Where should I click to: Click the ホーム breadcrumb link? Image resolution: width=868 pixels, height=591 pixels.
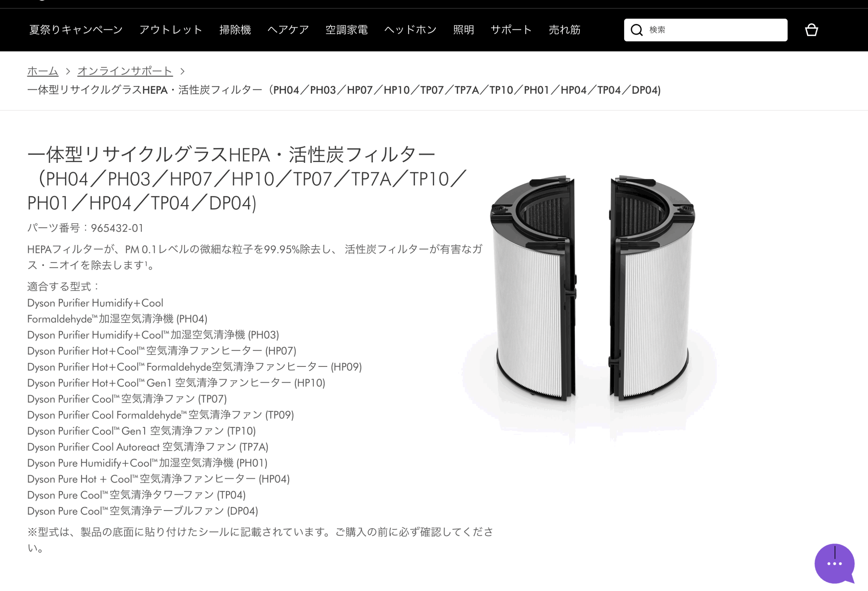[43, 71]
